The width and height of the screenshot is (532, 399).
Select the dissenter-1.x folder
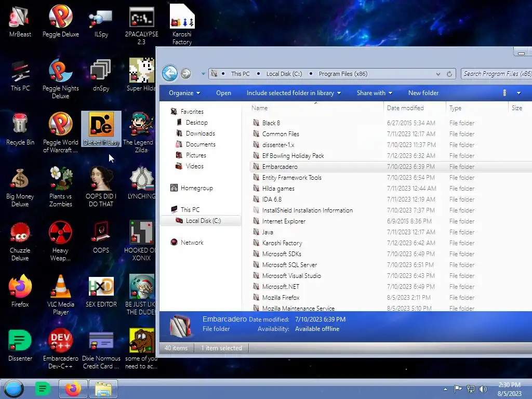click(278, 144)
